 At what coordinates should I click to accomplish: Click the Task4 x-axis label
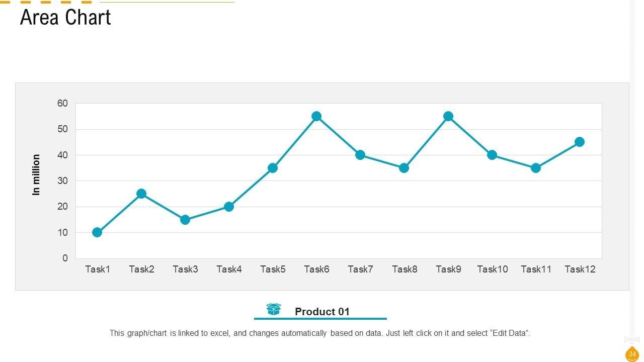point(229,269)
